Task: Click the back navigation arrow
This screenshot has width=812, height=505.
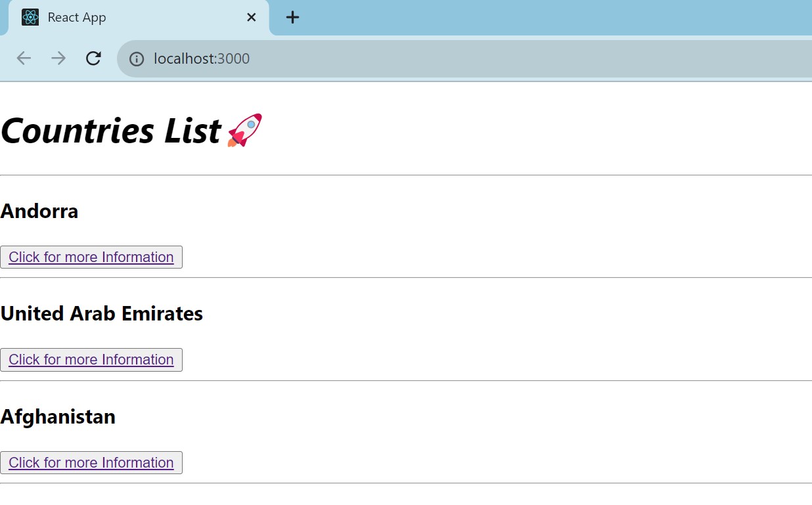Action: pos(24,58)
